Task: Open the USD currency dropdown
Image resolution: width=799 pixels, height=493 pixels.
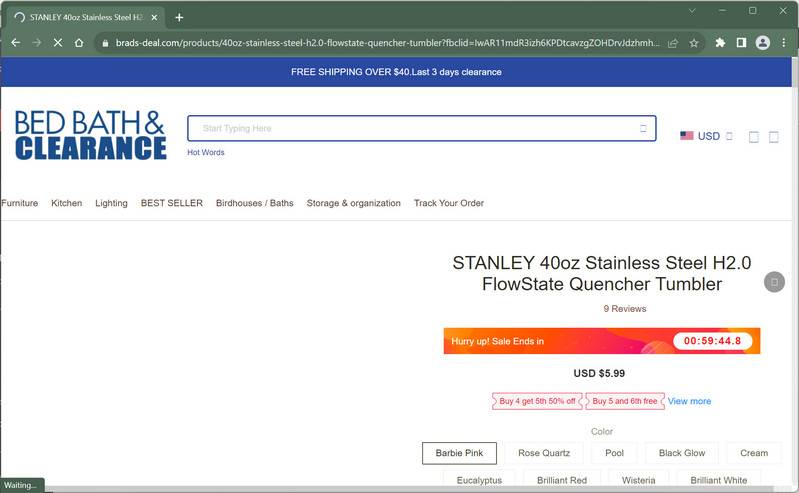Action: coord(707,136)
